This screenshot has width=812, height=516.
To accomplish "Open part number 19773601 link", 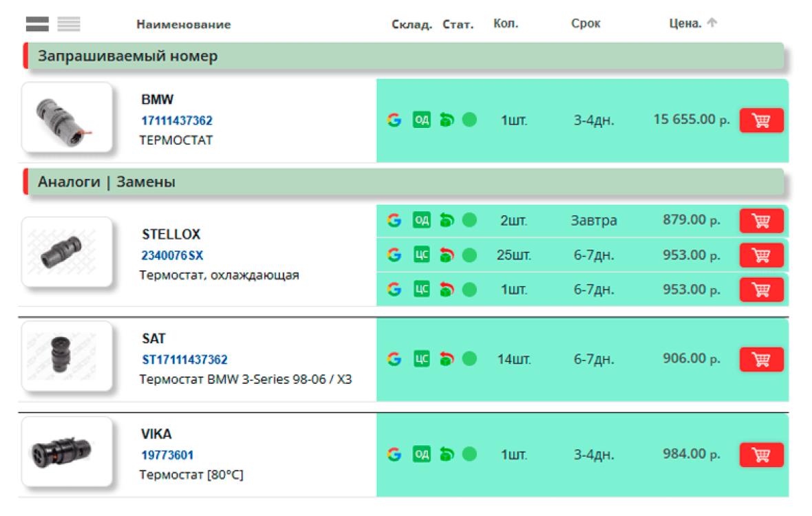I will point(167,455).
